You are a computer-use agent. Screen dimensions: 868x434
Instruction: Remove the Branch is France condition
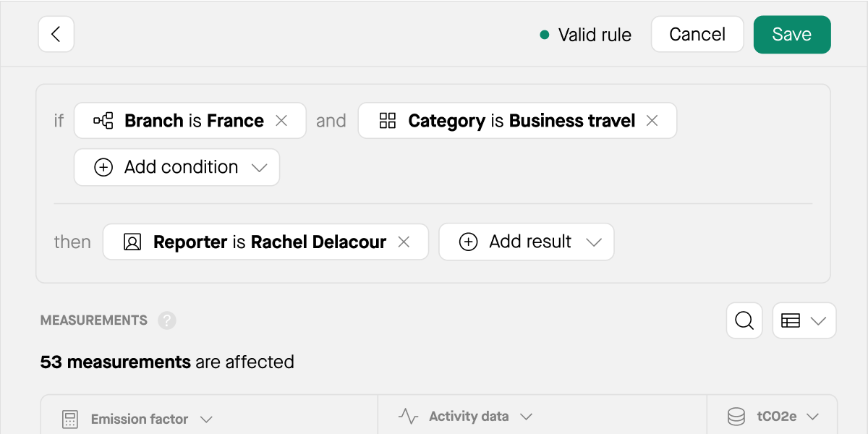coord(281,121)
